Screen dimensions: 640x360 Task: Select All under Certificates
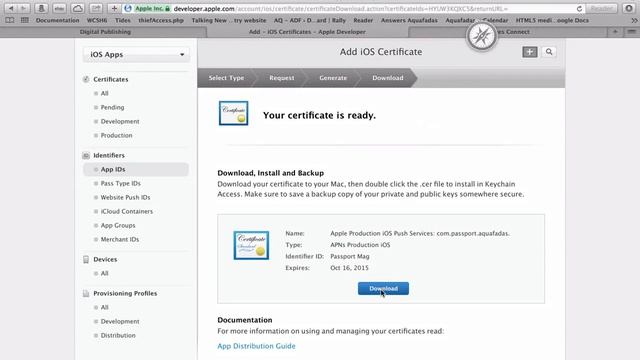tap(104, 93)
